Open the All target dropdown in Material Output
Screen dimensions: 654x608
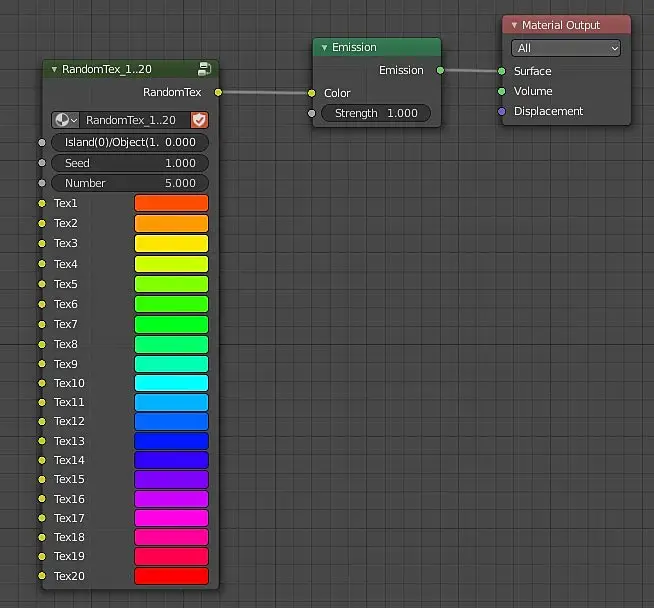566,48
